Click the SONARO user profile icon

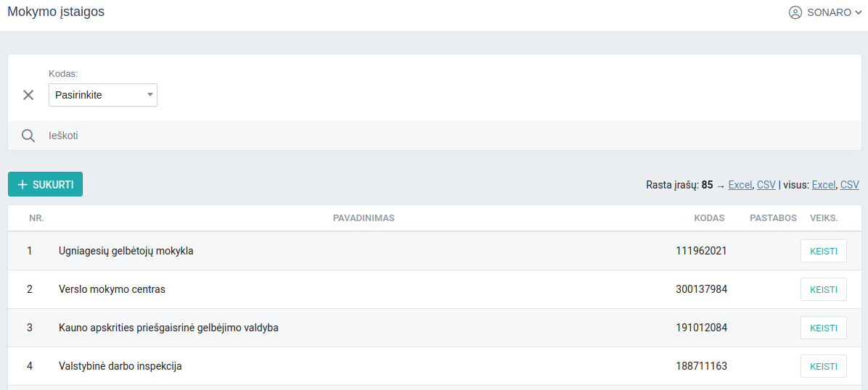click(795, 12)
